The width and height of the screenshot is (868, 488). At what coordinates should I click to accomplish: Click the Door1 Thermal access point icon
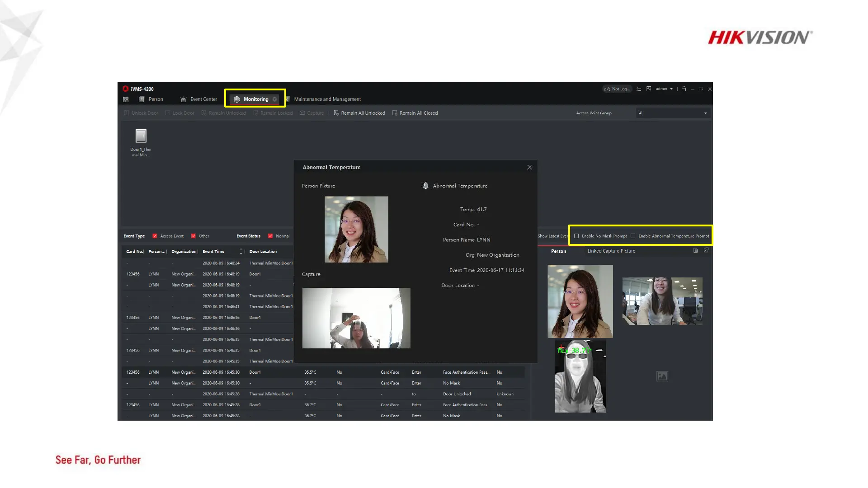click(x=141, y=136)
